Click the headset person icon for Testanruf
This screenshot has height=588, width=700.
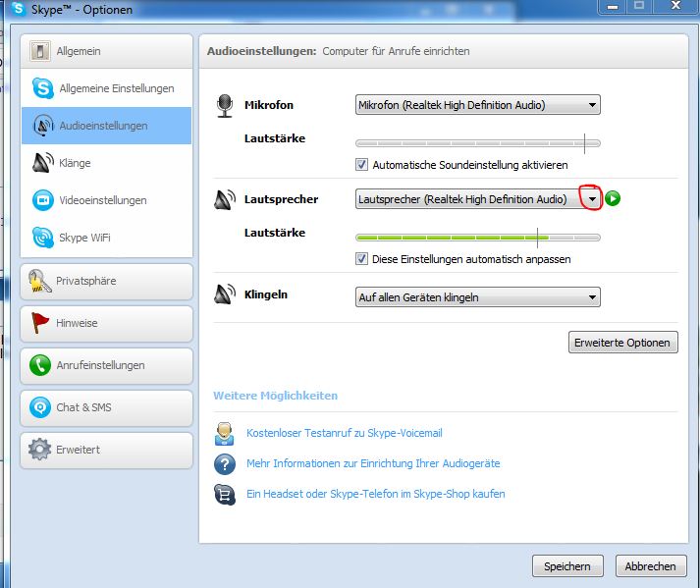tap(224, 434)
